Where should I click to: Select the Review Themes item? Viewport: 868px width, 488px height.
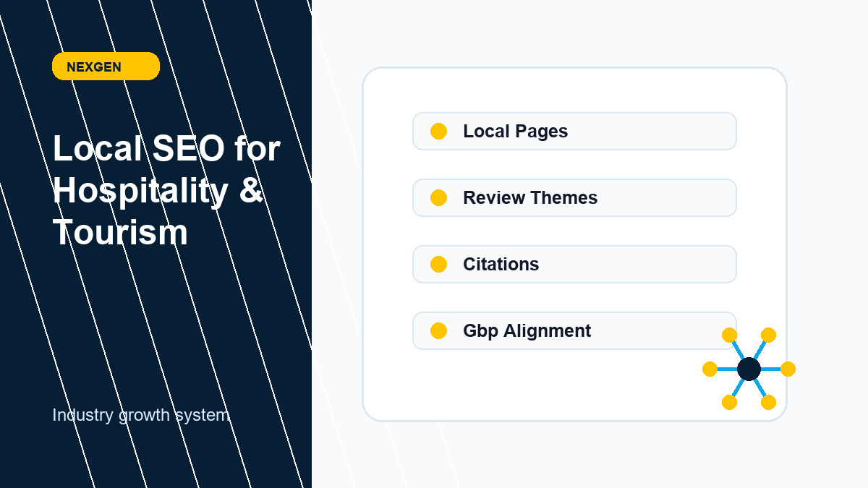point(574,198)
